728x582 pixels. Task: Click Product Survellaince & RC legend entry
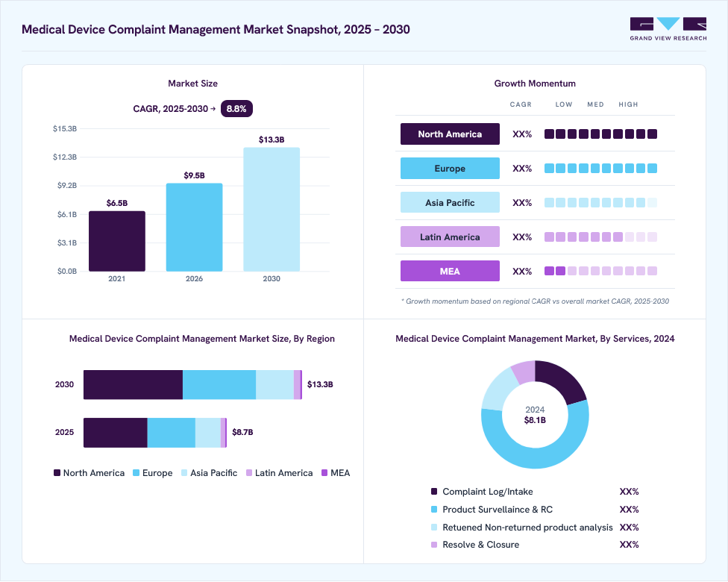492,510
